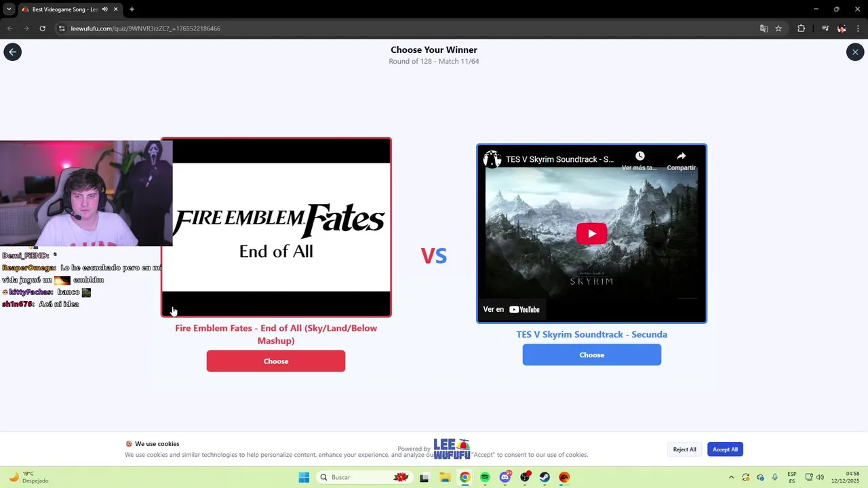Expand the tab search dropdown
The height and width of the screenshot is (488, 868).
[8, 9]
